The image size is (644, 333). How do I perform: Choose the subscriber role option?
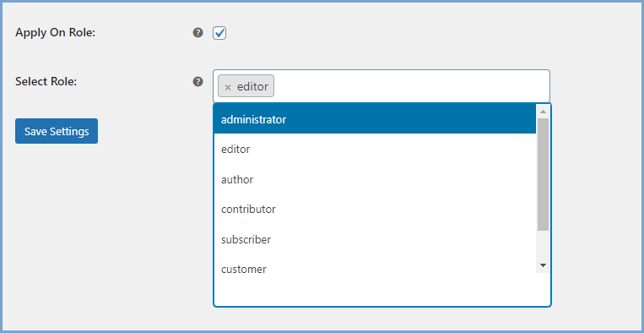click(375, 239)
